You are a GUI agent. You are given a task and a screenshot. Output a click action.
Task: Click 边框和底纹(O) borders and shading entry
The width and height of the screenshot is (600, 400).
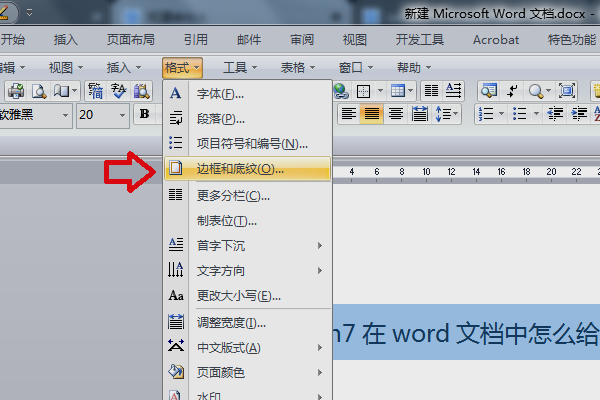click(x=247, y=168)
